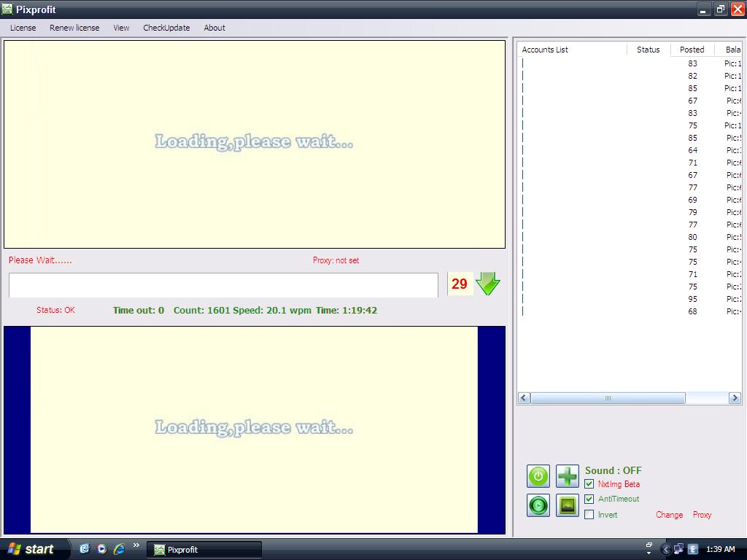747x560 pixels.
Task: Click the Please Wait...... status text
Action: point(41,260)
